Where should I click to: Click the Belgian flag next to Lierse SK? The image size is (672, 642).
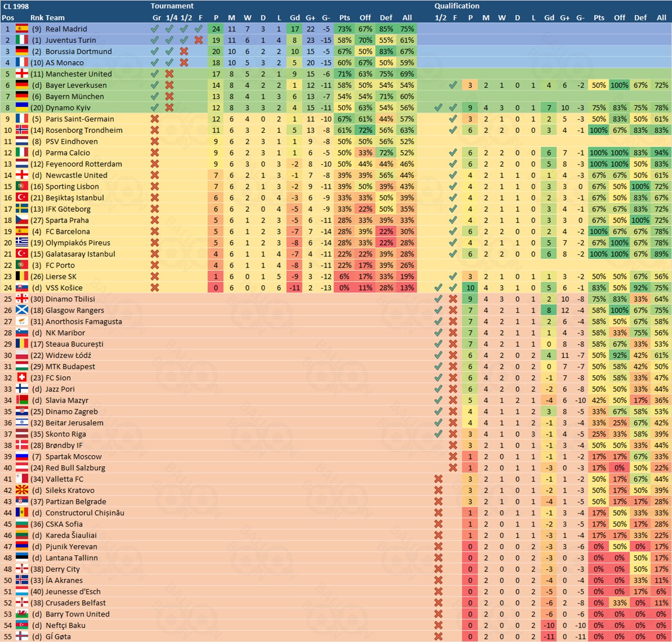tap(22, 277)
